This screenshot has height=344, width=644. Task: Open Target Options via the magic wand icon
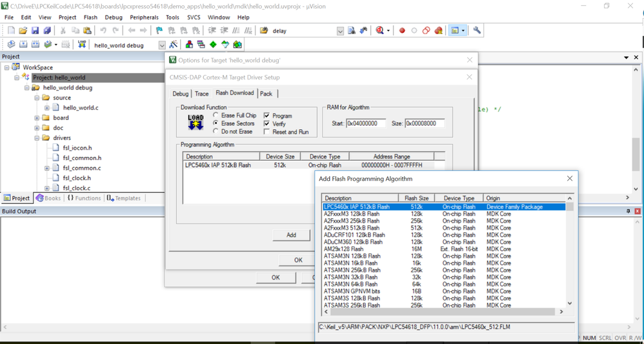(x=174, y=45)
